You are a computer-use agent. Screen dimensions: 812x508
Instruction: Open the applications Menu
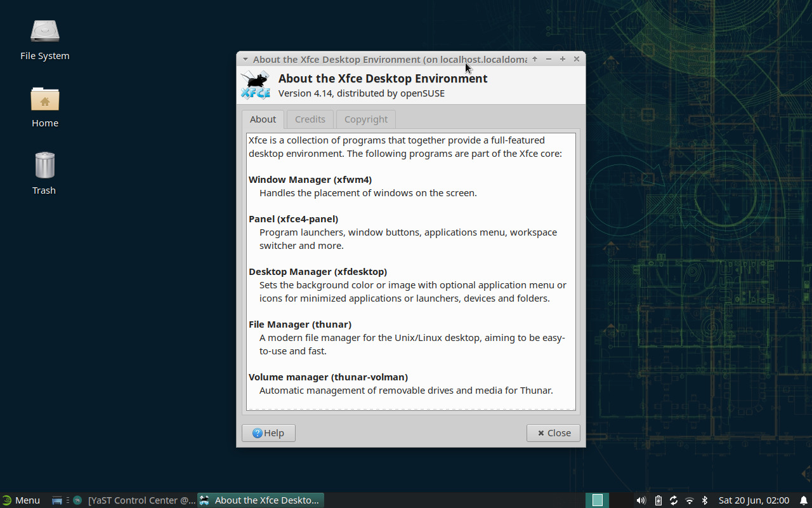coord(22,500)
